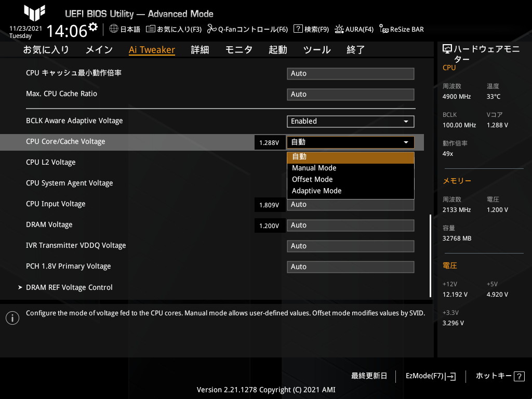Viewport: 532px width, 399px height.
Task: Open Q-Fan control fan icon
Action: (x=212, y=29)
